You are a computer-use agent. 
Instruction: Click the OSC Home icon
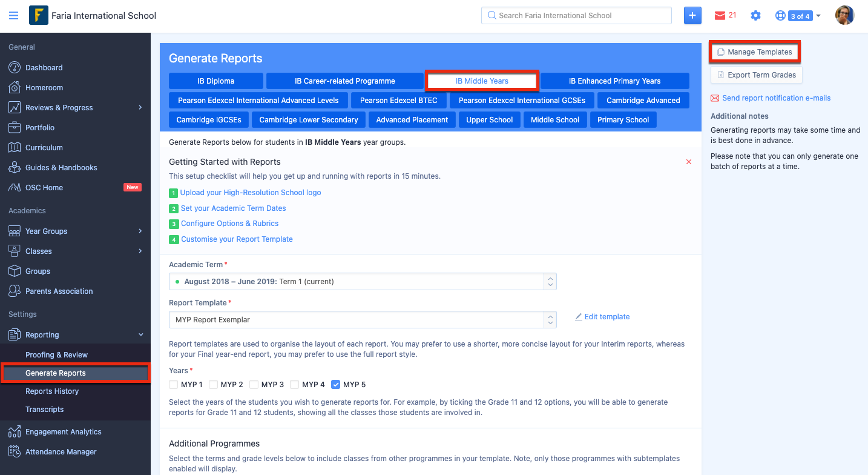click(15, 187)
